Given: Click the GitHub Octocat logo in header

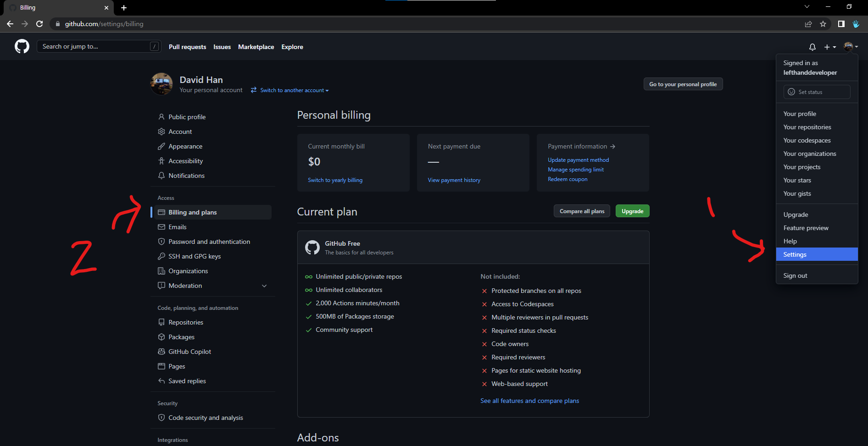Looking at the screenshot, I should pyautogui.click(x=22, y=46).
